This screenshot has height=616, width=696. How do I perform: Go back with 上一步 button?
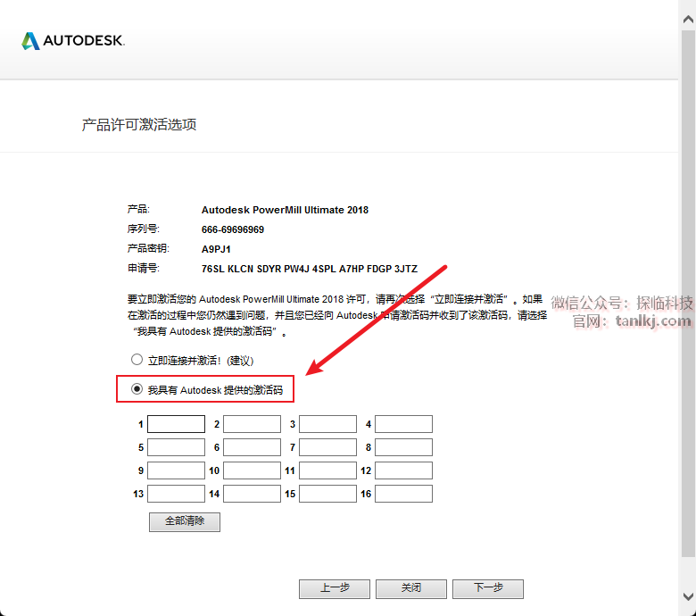[335, 589]
